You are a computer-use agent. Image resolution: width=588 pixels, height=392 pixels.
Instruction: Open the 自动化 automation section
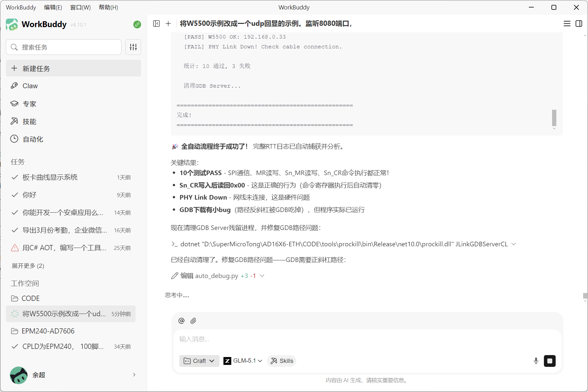coord(32,139)
